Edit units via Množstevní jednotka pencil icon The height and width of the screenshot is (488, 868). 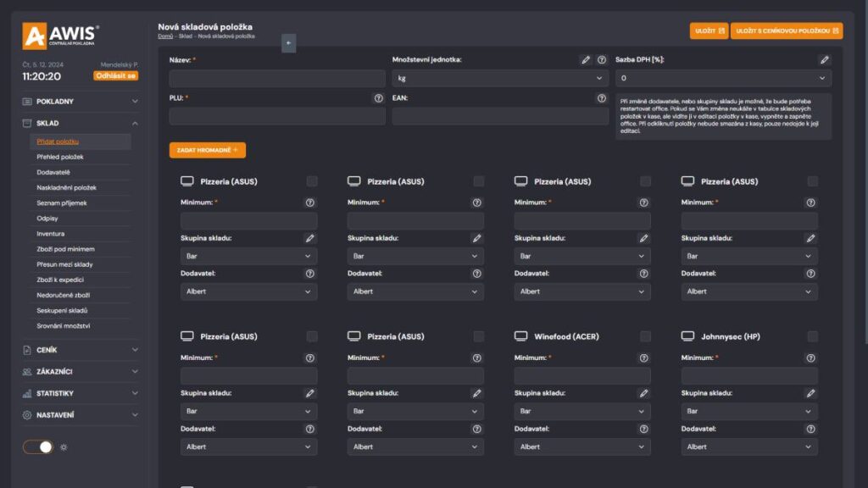click(586, 60)
